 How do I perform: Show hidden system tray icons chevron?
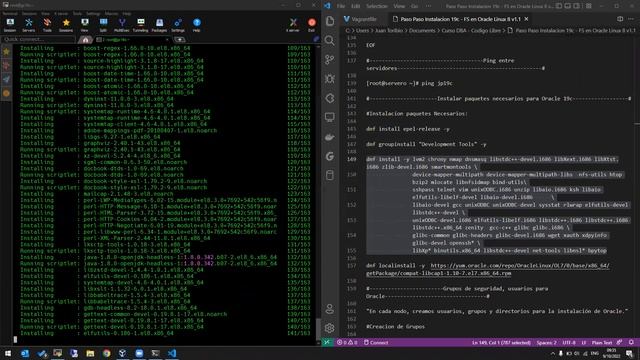pos(553,353)
